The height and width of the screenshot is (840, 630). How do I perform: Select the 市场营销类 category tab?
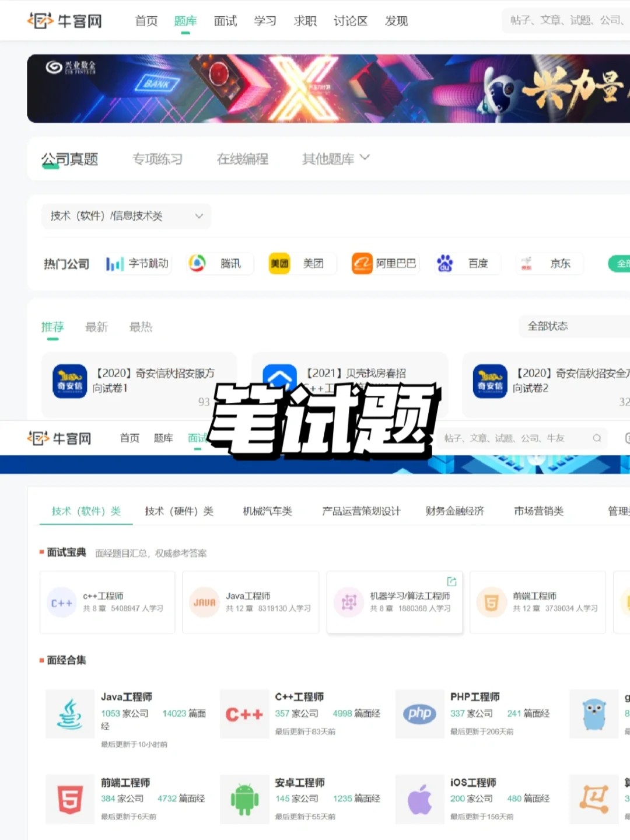539,511
